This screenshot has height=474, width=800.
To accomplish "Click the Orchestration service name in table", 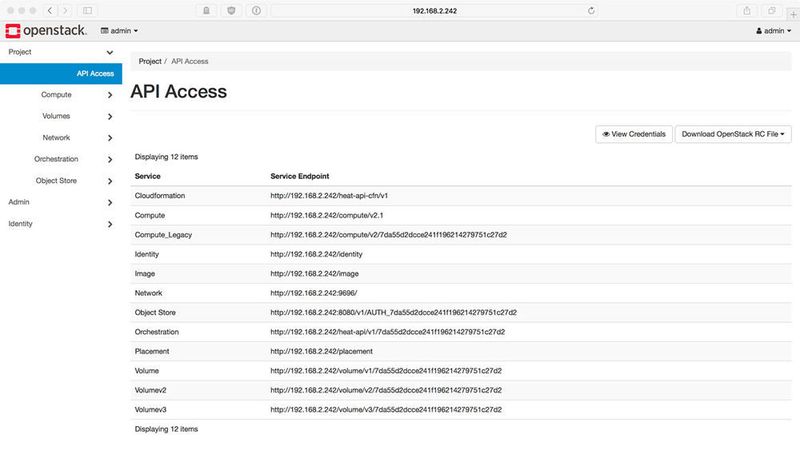I will click(157, 332).
